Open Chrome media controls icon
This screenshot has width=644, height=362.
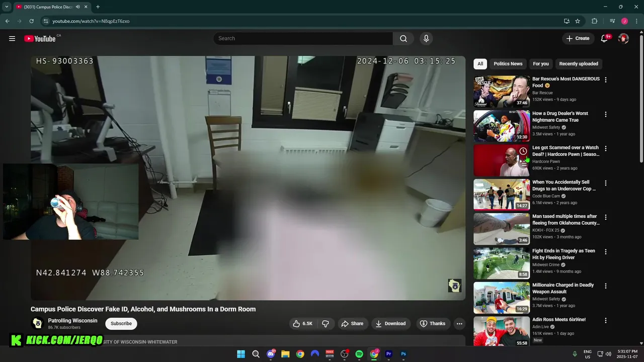[x=612, y=21]
